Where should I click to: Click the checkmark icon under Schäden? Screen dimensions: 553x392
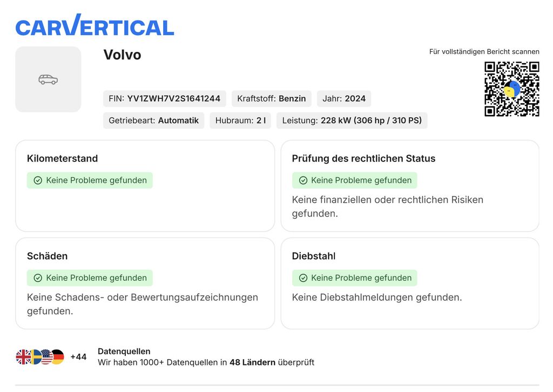[x=38, y=278]
